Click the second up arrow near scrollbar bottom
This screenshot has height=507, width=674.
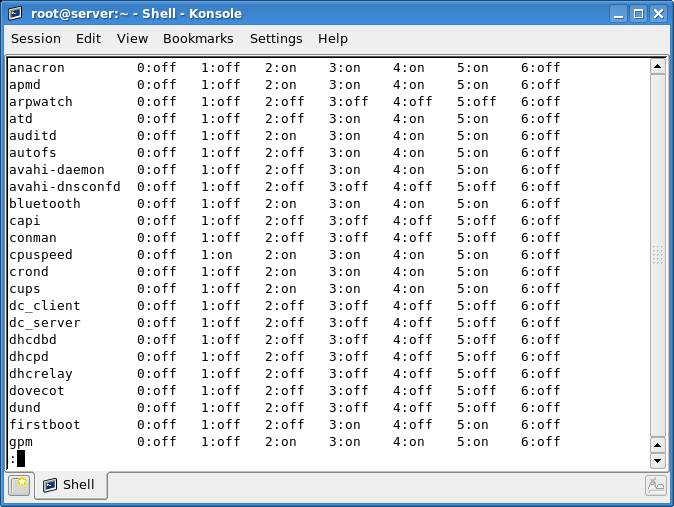[658, 445]
